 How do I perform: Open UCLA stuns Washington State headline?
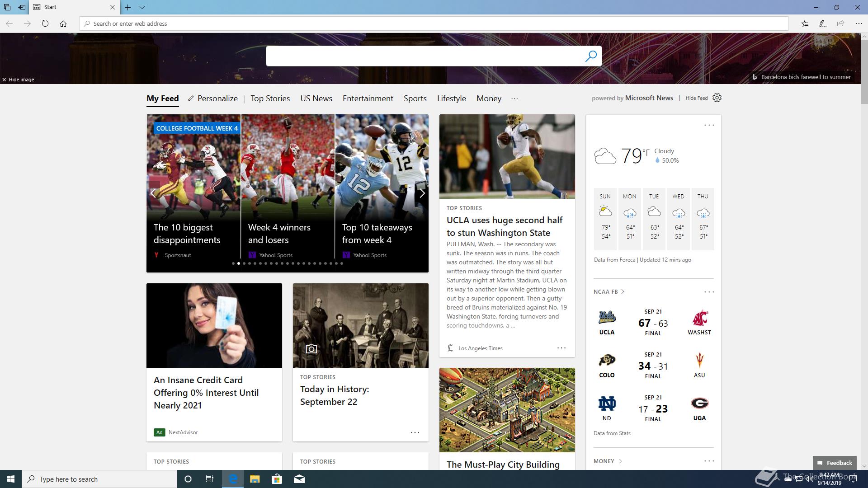click(505, 226)
